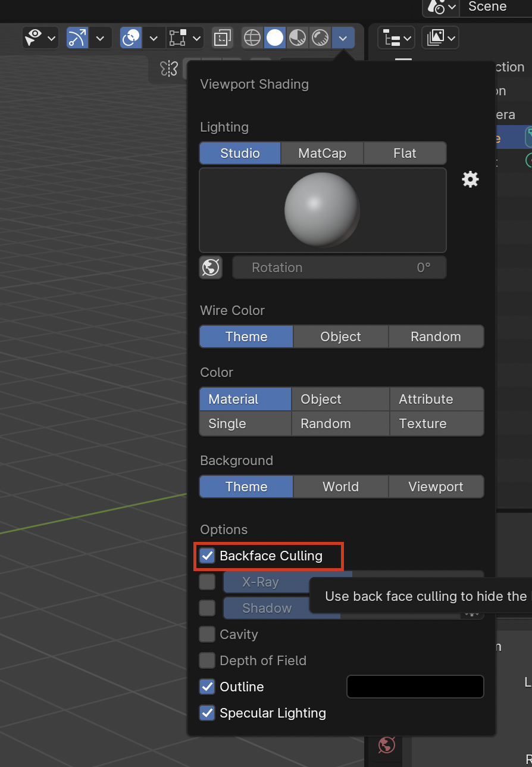Select World as the Background source
Screen dimensions: 532x767
(340, 487)
